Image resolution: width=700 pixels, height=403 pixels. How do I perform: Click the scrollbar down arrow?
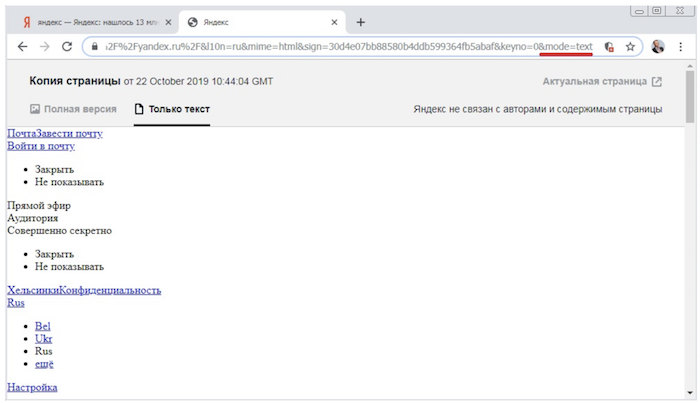(690, 393)
